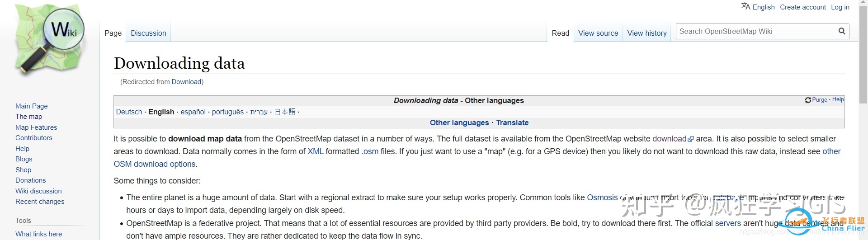Select the español language link
Viewport: 868px width, 240px height.
(193, 112)
